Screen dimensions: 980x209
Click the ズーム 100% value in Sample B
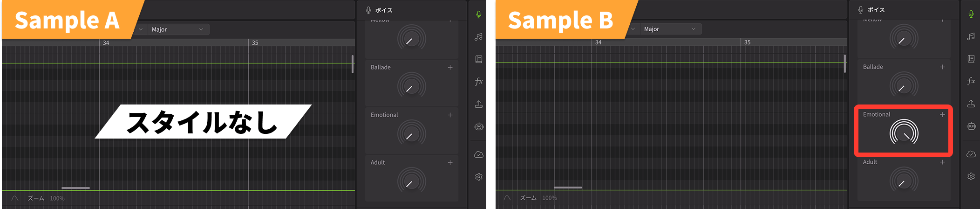550,198
